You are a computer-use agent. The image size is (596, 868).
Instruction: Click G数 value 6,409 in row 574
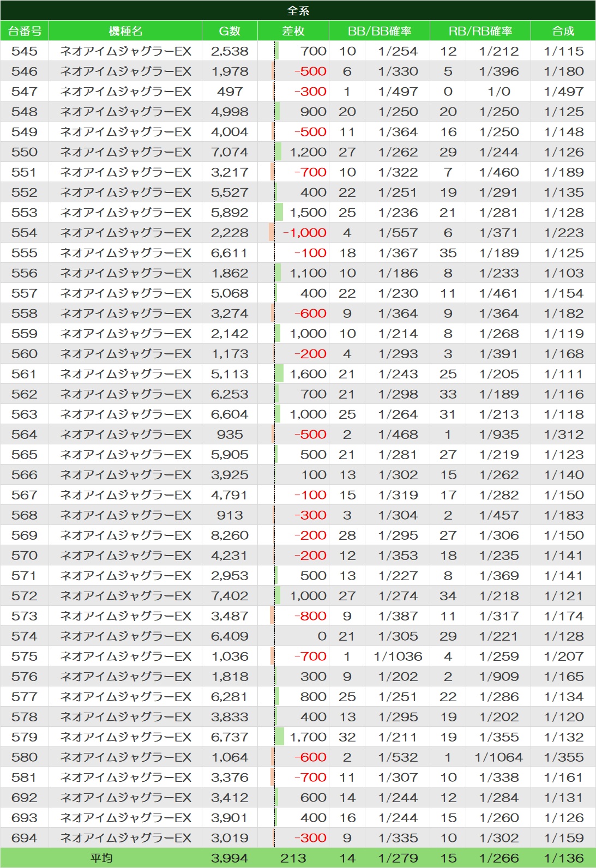pyautogui.click(x=230, y=636)
